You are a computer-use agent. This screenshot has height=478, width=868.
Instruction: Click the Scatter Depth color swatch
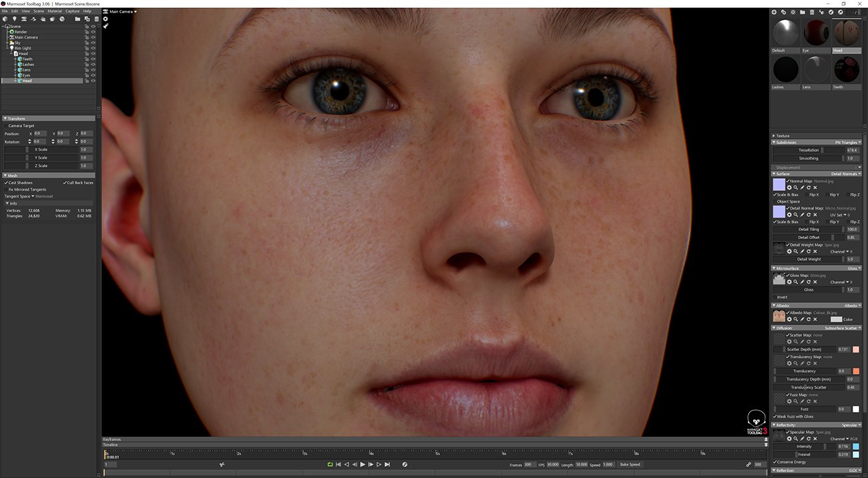(x=855, y=349)
